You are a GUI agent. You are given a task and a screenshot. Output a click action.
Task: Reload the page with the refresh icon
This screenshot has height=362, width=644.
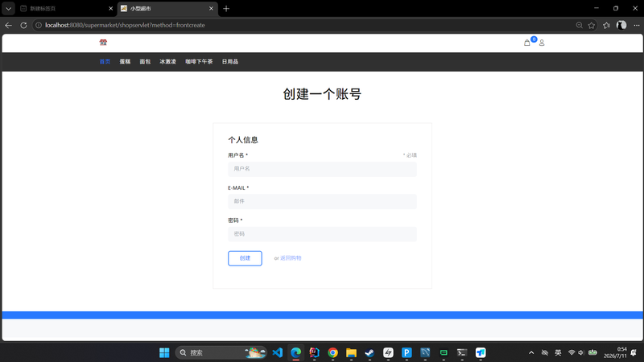24,26
